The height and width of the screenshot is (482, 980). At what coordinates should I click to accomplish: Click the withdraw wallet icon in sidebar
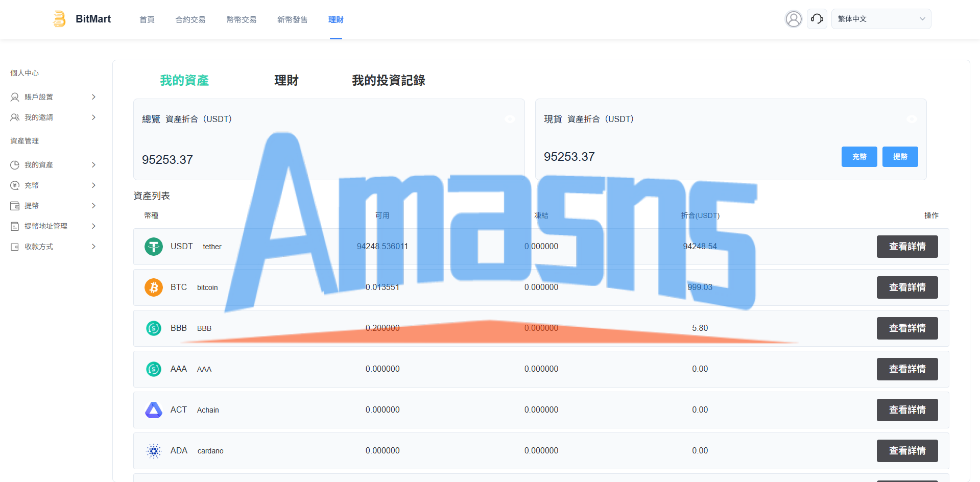(x=15, y=206)
